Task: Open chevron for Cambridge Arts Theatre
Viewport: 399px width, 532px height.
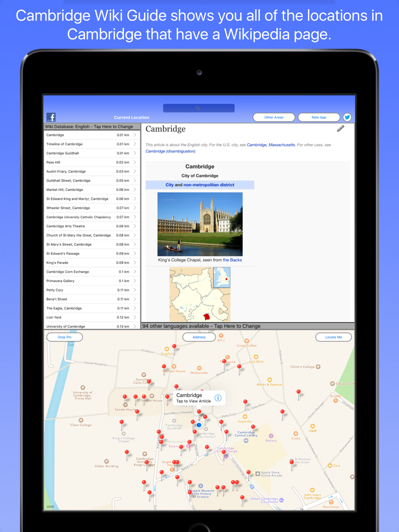Action: click(135, 226)
